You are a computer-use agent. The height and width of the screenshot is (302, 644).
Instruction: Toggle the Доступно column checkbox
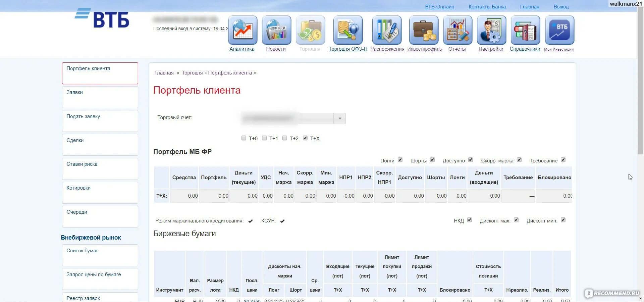point(471,160)
